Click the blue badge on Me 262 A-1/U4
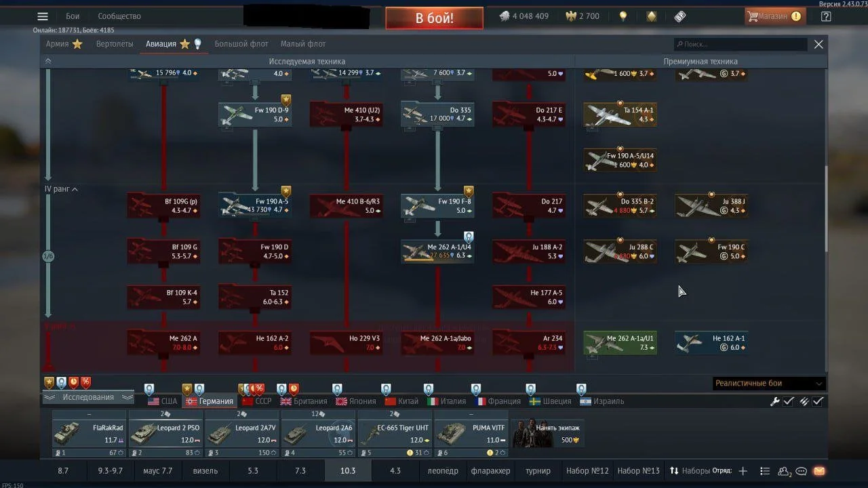The width and height of the screenshot is (868, 488). (x=469, y=237)
